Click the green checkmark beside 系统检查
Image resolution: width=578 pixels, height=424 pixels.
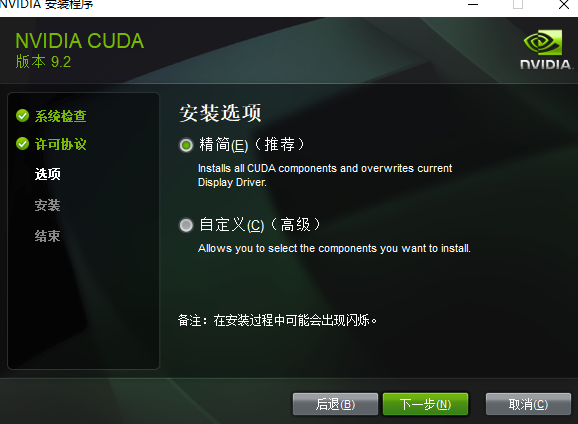pyautogui.click(x=22, y=116)
